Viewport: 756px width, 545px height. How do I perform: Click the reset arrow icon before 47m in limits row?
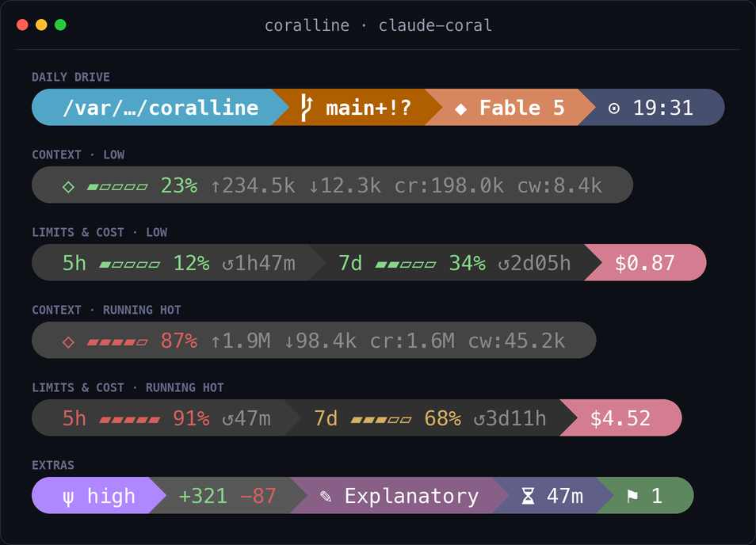227,419
